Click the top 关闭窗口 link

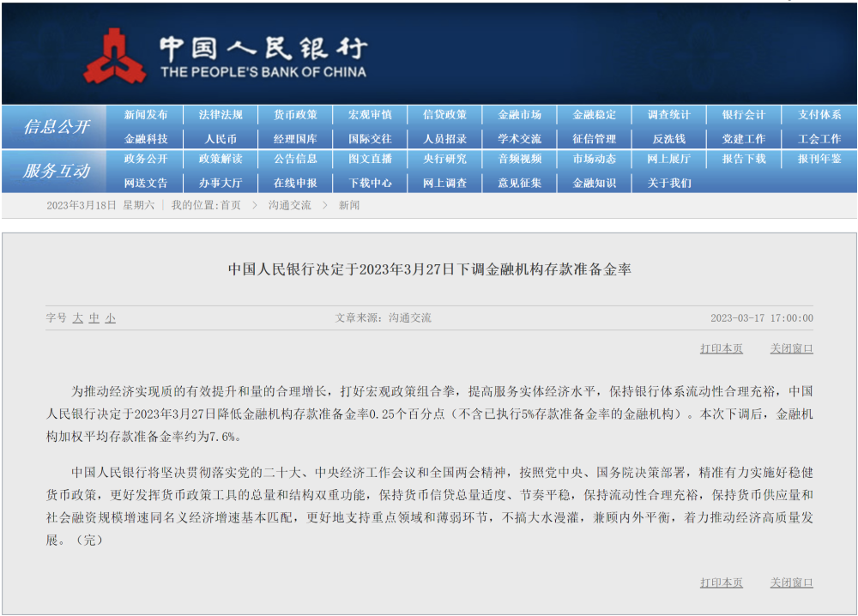point(791,348)
